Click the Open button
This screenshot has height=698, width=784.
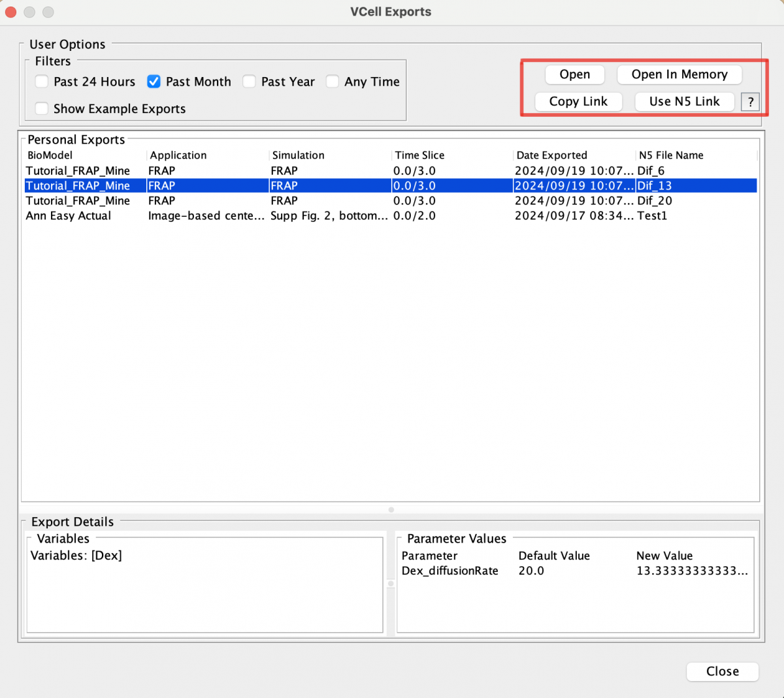click(x=574, y=74)
